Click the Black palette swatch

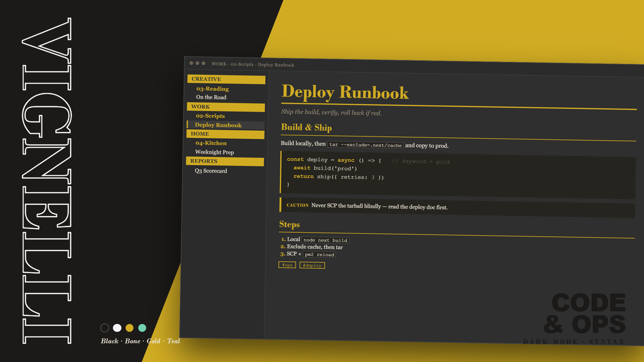[x=105, y=328]
